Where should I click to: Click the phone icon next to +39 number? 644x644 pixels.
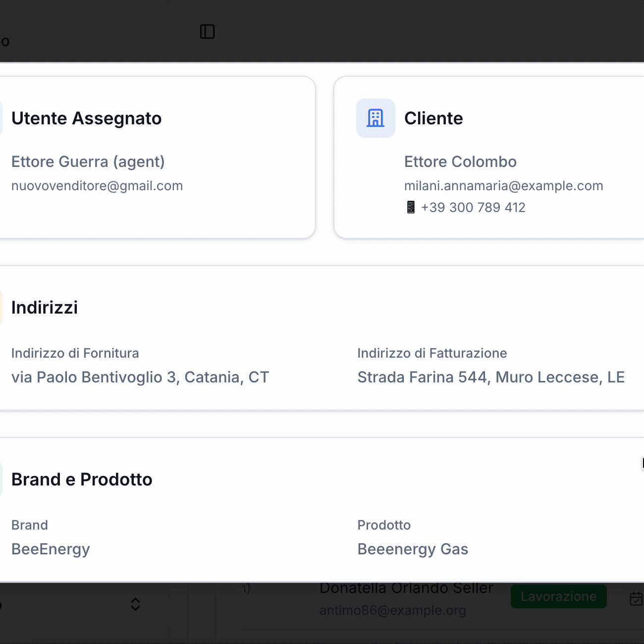(411, 207)
